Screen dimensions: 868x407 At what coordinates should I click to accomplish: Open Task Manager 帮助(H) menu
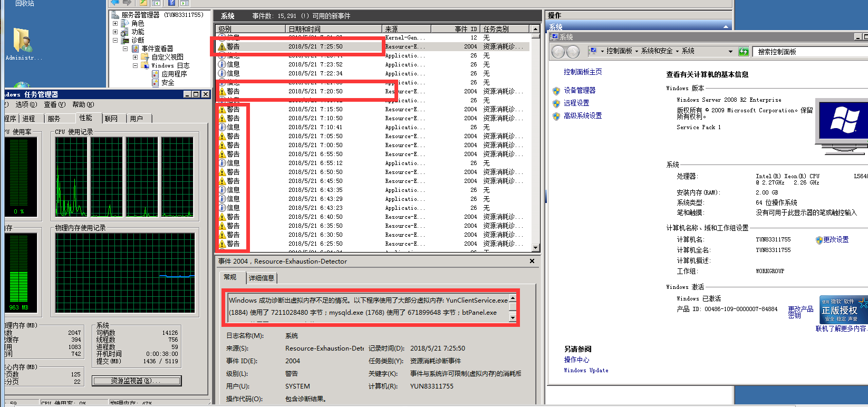(83, 104)
